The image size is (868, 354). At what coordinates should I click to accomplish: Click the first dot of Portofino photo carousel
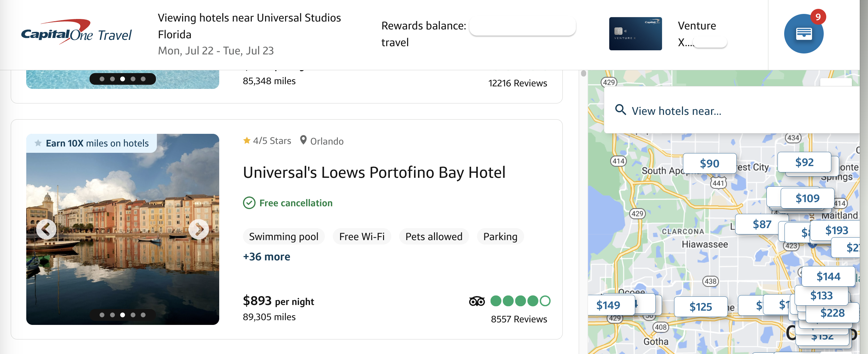point(102,314)
